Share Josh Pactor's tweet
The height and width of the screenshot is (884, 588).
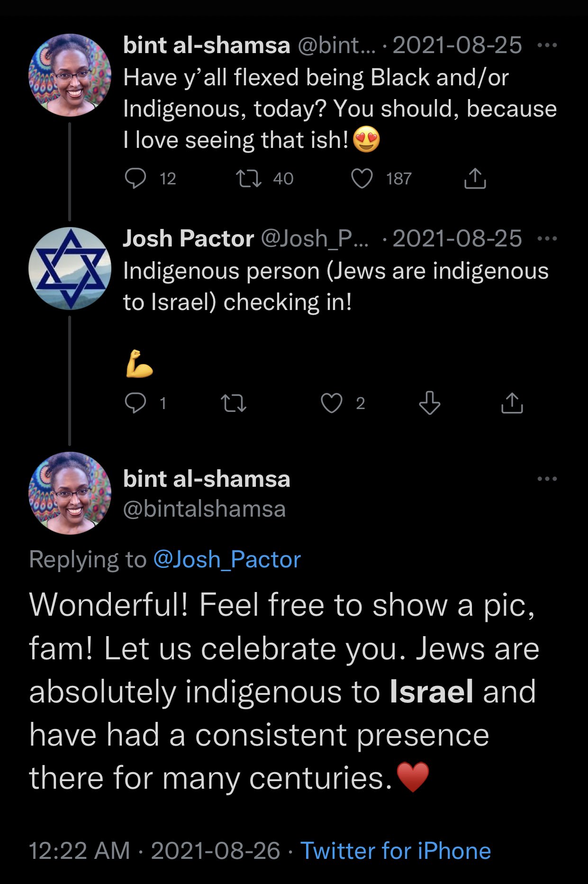coord(512,403)
